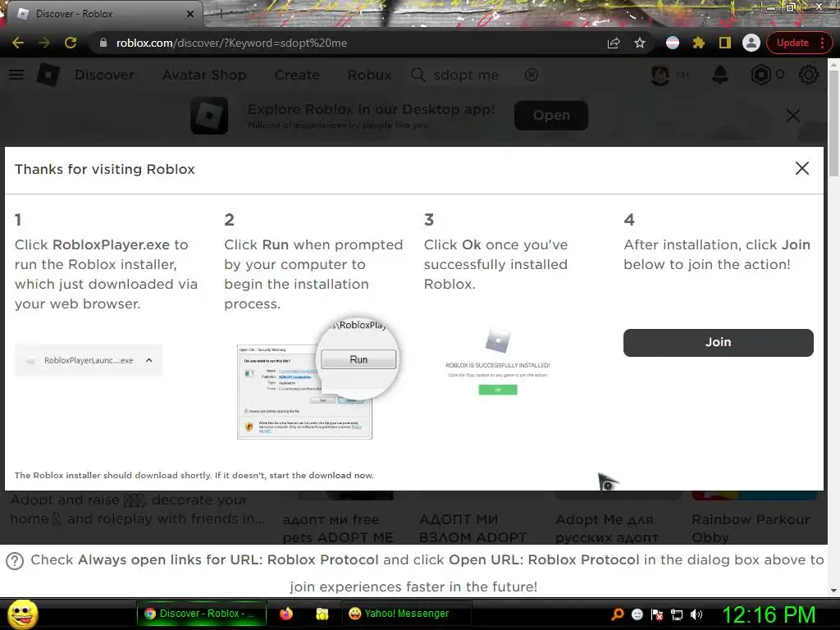Click the address bar URL
Screen dimensions: 840x630
click(x=231, y=43)
